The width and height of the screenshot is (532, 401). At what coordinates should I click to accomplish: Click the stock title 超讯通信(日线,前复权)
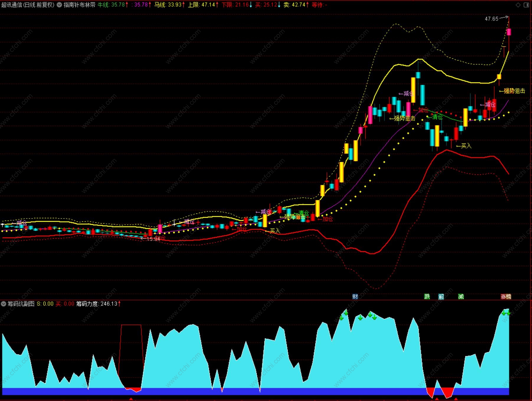coord(28,5)
